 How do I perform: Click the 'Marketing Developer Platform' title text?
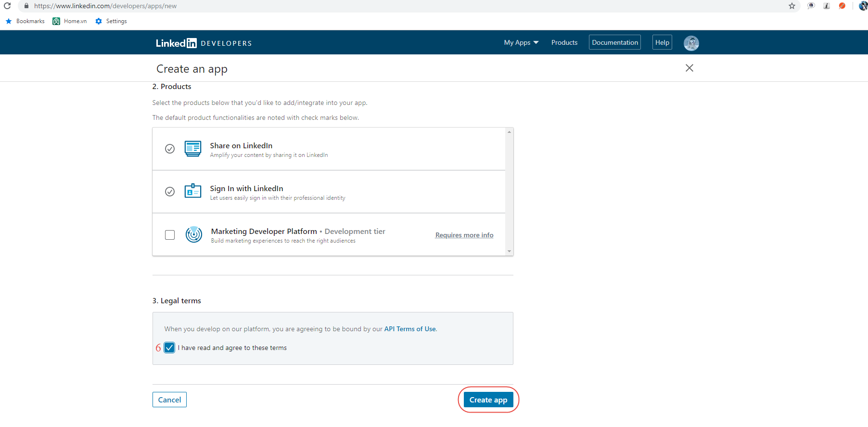[x=264, y=231]
